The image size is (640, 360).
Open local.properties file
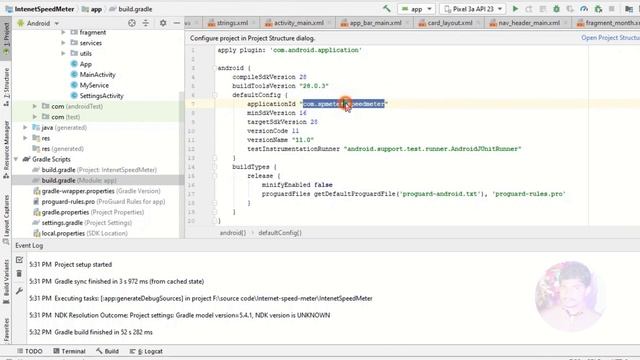80,233
